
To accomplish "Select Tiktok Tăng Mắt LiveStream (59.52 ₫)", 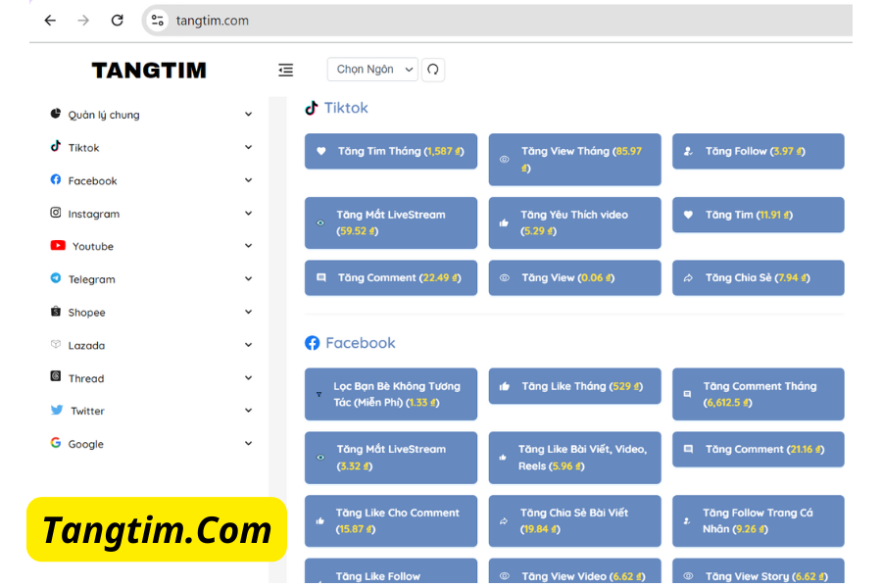I will 391,222.
